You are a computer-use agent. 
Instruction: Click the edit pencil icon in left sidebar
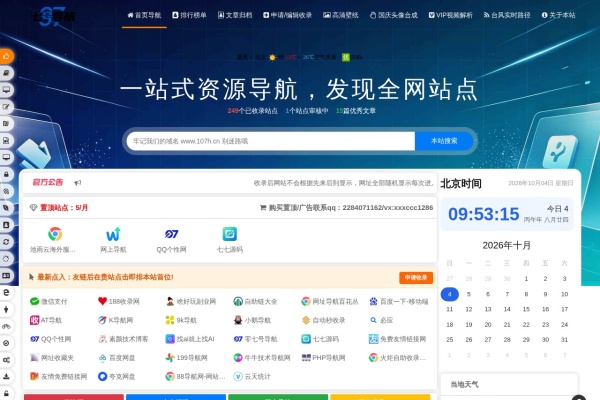click(x=6, y=107)
